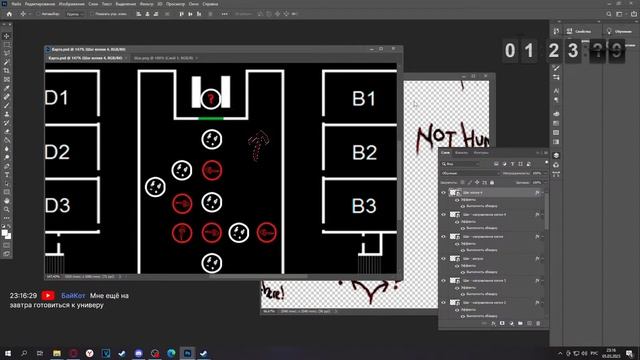640x360 pixels.
Task: Toggle the Показать упр. элем. checkbox
Action: tap(91, 14)
